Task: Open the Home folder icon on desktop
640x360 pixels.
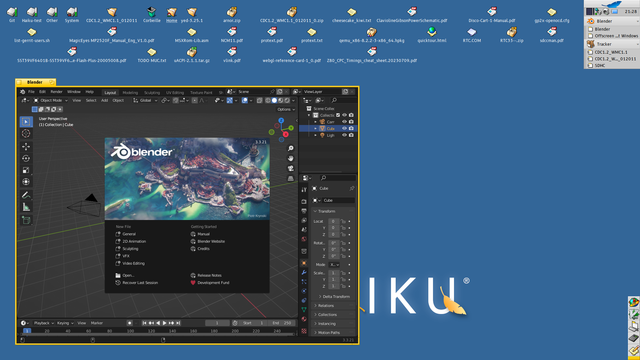Action: pos(171,14)
